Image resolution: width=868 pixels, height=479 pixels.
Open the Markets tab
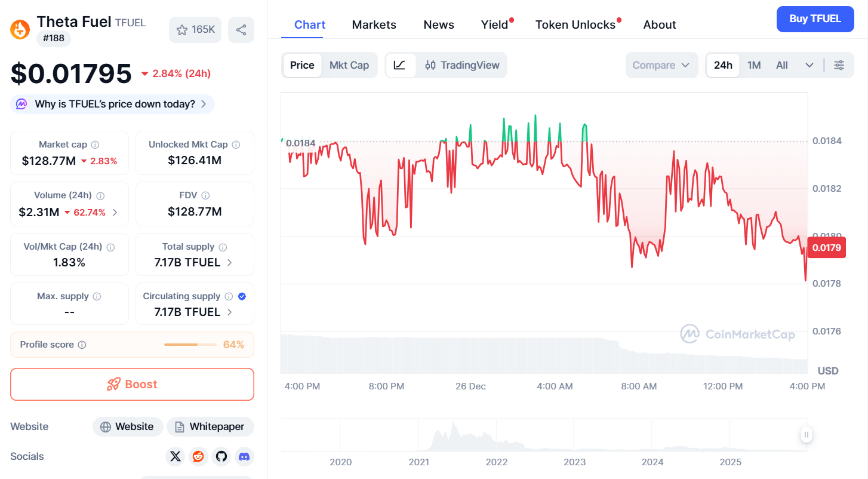[x=374, y=24]
